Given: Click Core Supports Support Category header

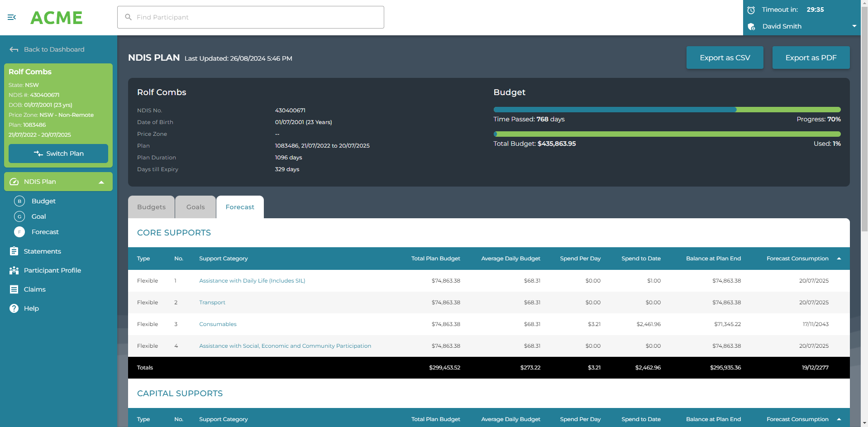Looking at the screenshot, I should point(224,259).
